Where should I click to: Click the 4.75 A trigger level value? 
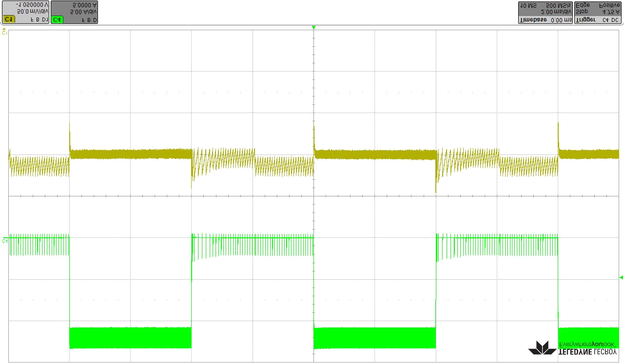tap(611, 12)
